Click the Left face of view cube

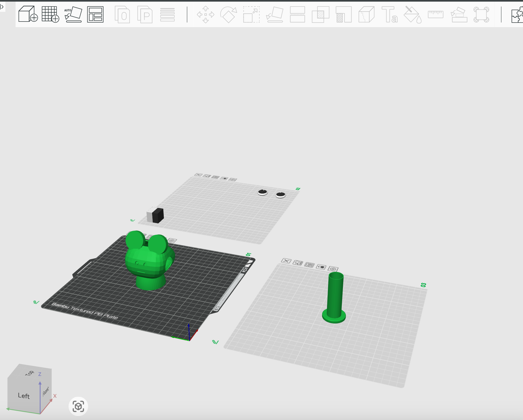[24, 396]
